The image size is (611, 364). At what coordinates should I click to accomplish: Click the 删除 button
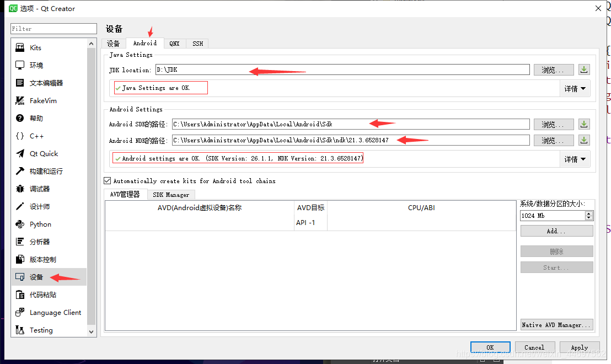click(557, 251)
